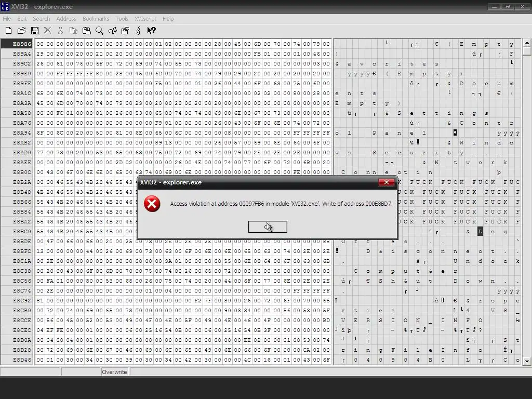Viewport: 532px width, 399px height.
Task: Select address row E89A4
Action: [18, 54]
